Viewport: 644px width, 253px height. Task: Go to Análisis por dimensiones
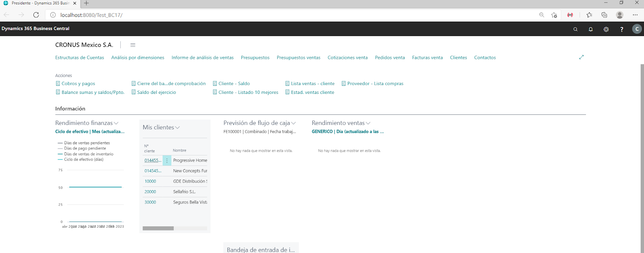[138, 58]
